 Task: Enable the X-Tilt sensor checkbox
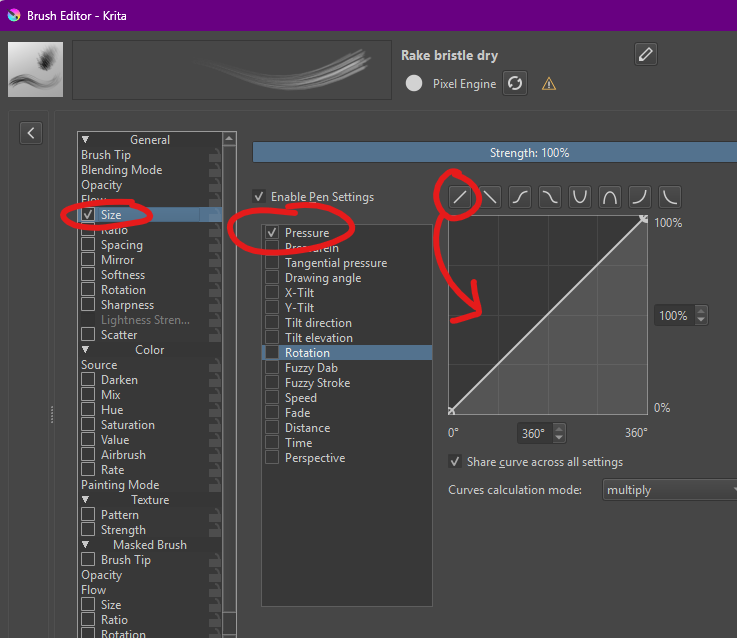(x=272, y=292)
